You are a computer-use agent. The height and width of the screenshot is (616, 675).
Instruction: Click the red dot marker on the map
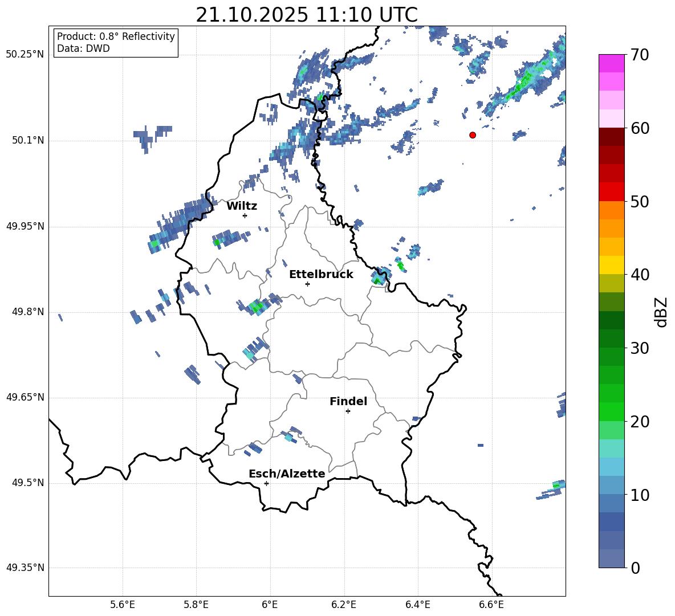[473, 135]
